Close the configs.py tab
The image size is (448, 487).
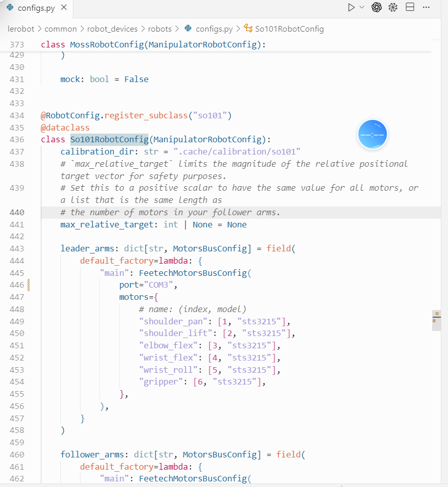point(64,7)
